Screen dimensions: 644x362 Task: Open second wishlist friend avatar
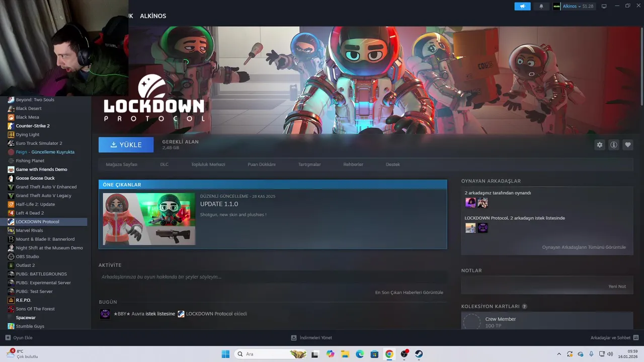tap(482, 228)
